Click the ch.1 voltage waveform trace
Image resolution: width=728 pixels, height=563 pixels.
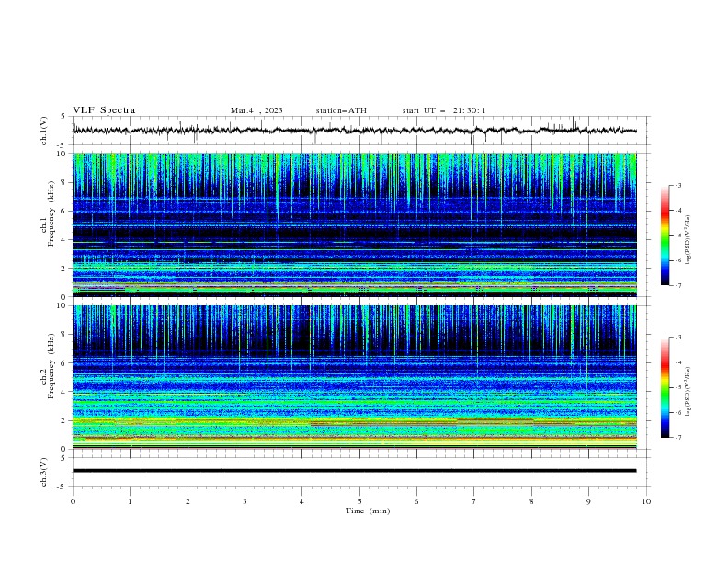354,131
